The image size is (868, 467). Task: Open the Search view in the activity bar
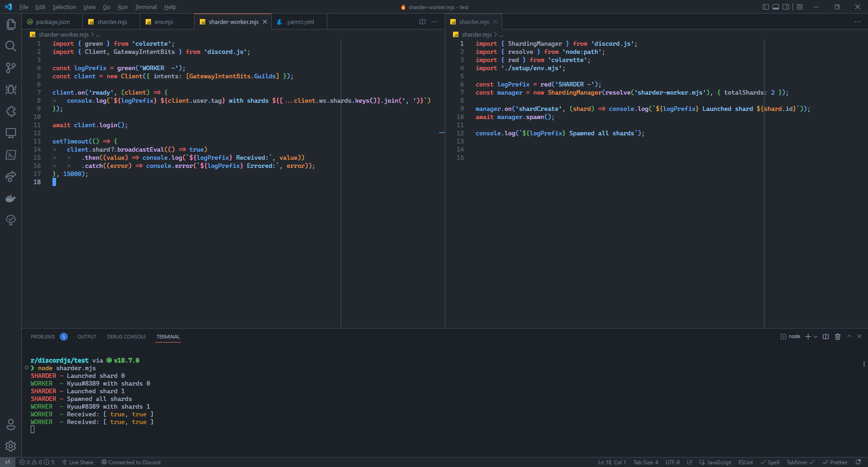coord(11,46)
